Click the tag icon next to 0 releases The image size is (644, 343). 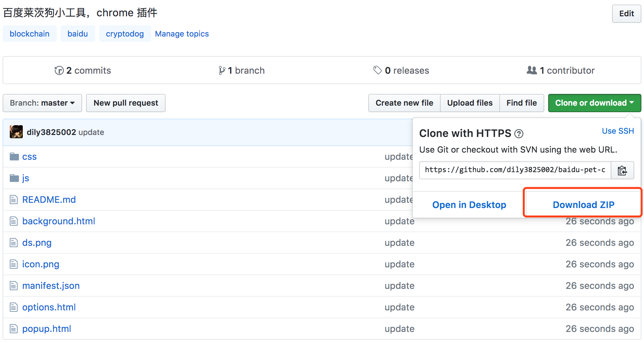point(377,70)
